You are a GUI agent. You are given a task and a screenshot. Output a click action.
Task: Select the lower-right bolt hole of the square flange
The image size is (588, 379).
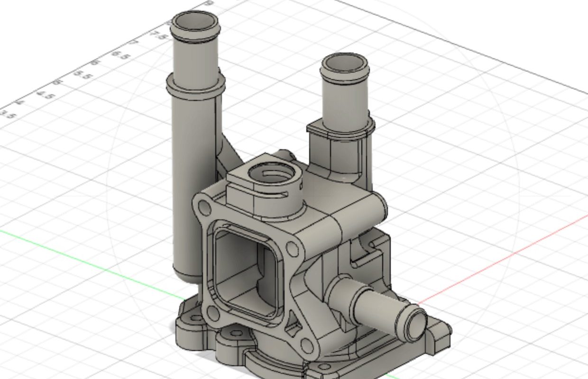pyautogui.click(x=307, y=345)
